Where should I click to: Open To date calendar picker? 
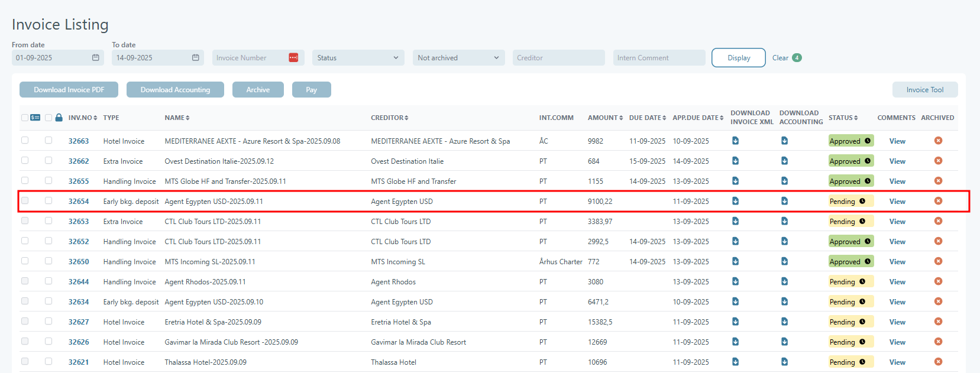pos(196,58)
